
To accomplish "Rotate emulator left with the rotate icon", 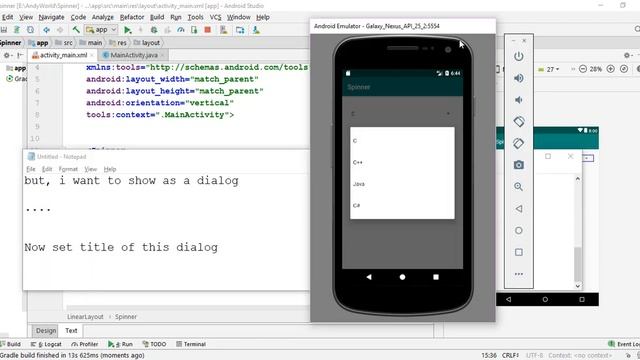I will tap(519, 121).
